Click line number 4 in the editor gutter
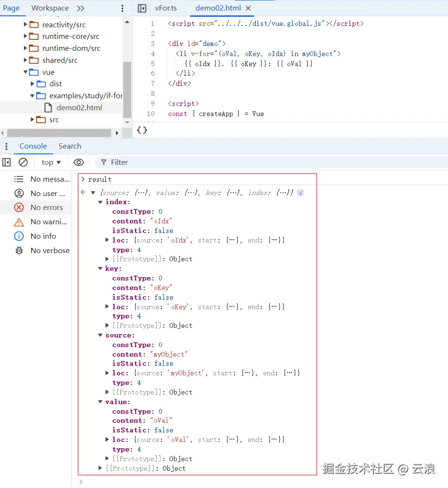Image resolution: width=448 pixels, height=488 pixels. (x=153, y=54)
